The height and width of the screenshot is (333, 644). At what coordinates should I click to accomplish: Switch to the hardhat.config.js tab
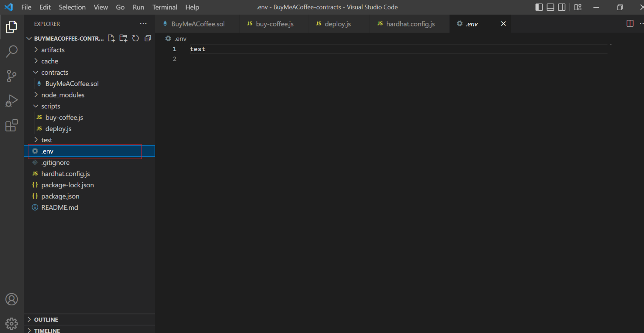coord(410,24)
